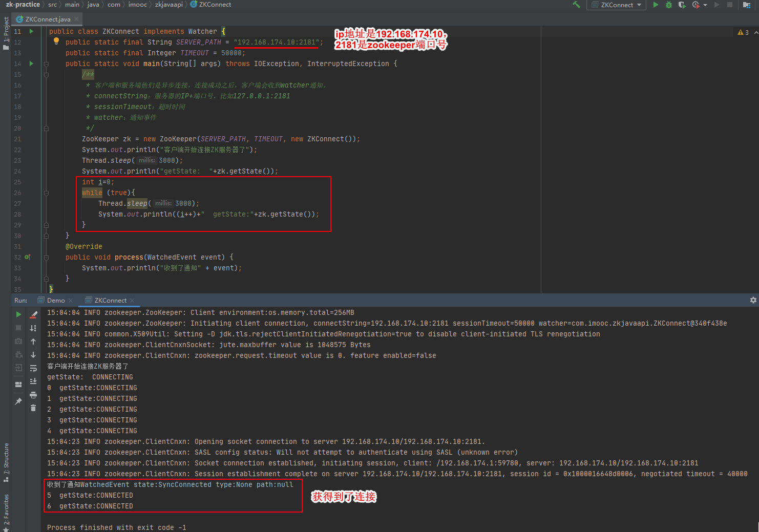Click the zkjavaapi breadcrumb
Screen dimensions: 759x532
(169, 5)
